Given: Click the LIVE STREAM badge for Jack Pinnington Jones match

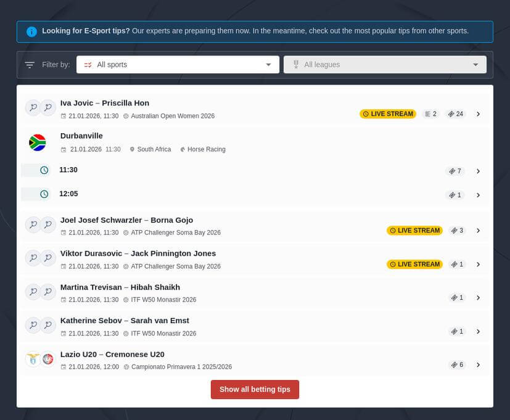Looking at the screenshot, I should click(414, 264).
